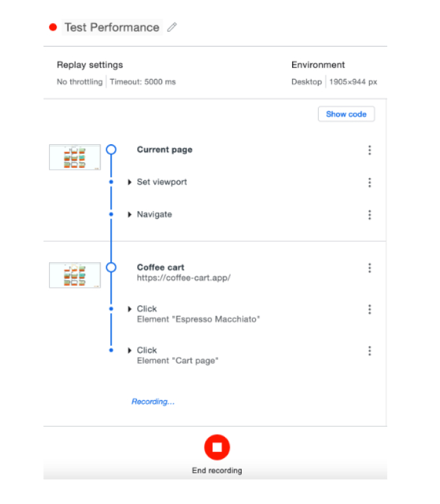
Task: Select the Coffee cart thumbnail
Action: (x=75, y=275)
